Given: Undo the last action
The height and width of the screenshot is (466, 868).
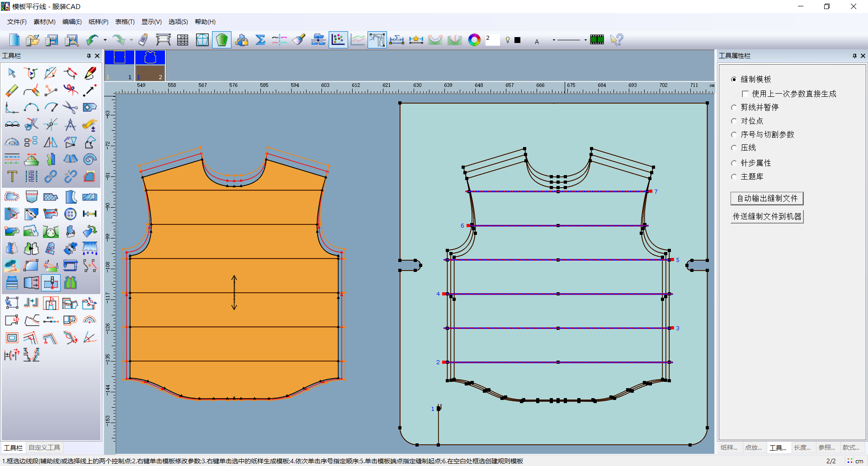Looking at the screenshot, I should (x=92, y=40).
